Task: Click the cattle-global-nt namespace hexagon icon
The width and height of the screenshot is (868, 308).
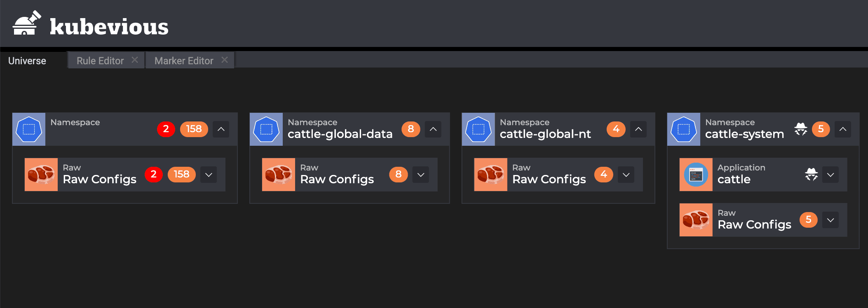Action: click(x=478, y=129)
